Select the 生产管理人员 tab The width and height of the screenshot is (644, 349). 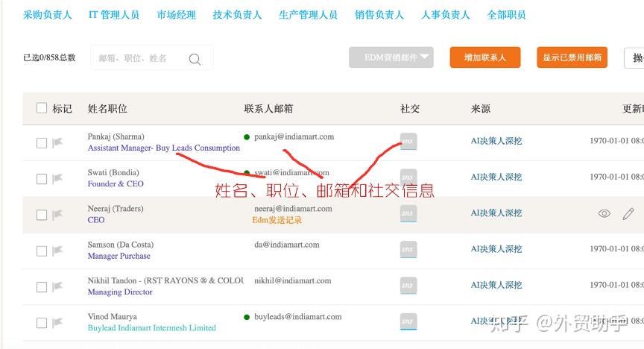tap(308, 15)
